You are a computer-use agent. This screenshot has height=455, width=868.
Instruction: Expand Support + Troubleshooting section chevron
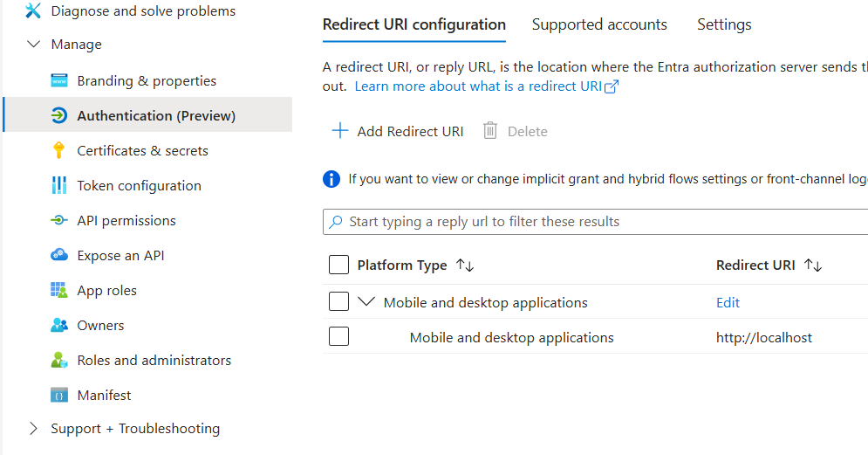click(34, 429)
